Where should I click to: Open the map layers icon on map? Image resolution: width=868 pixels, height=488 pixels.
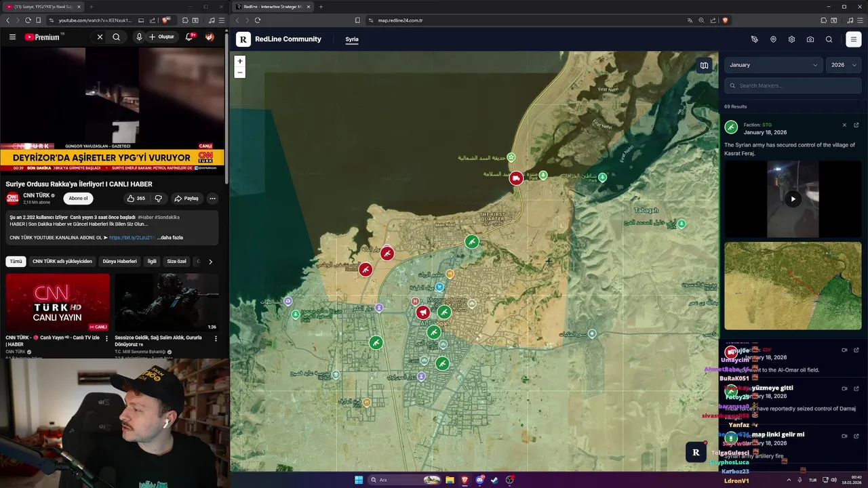point(704,65)
